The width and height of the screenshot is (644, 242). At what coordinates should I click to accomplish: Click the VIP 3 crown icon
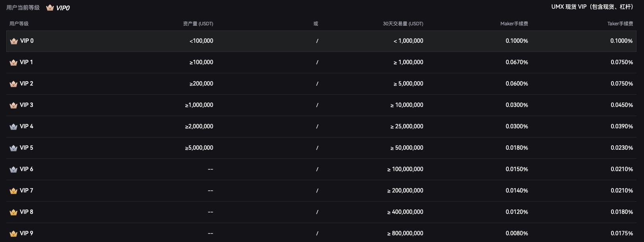(x=13, y=105)
